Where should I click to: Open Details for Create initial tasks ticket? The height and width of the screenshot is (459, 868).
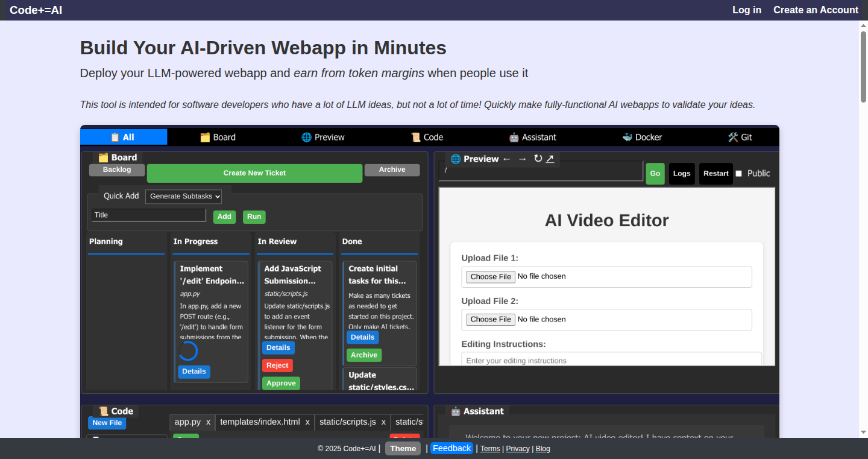[x=363, y=338]
